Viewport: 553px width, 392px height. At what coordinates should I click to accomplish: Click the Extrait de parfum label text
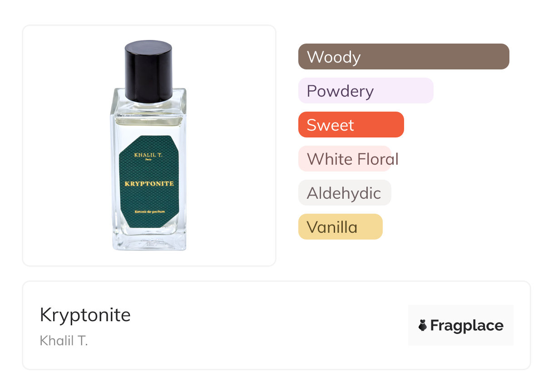pos(149,211)
